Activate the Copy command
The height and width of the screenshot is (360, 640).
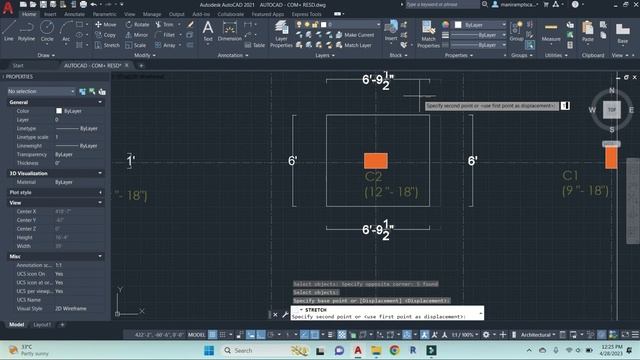point(105,35)
